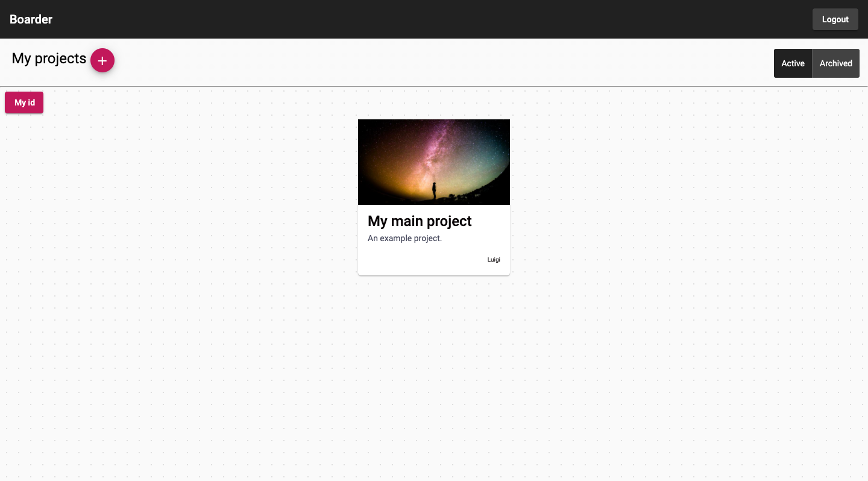Click the plus icon to add project
This screenshot has height=481, width=868.
(x=102, y=60)
